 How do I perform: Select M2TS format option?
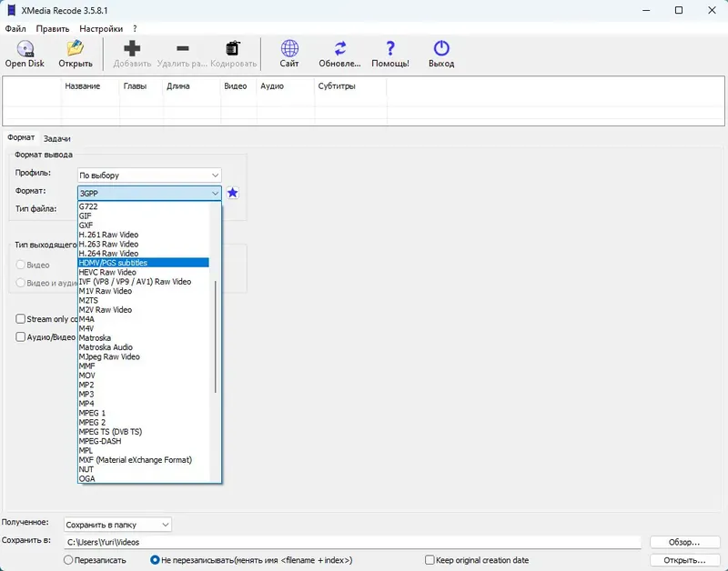144,301
